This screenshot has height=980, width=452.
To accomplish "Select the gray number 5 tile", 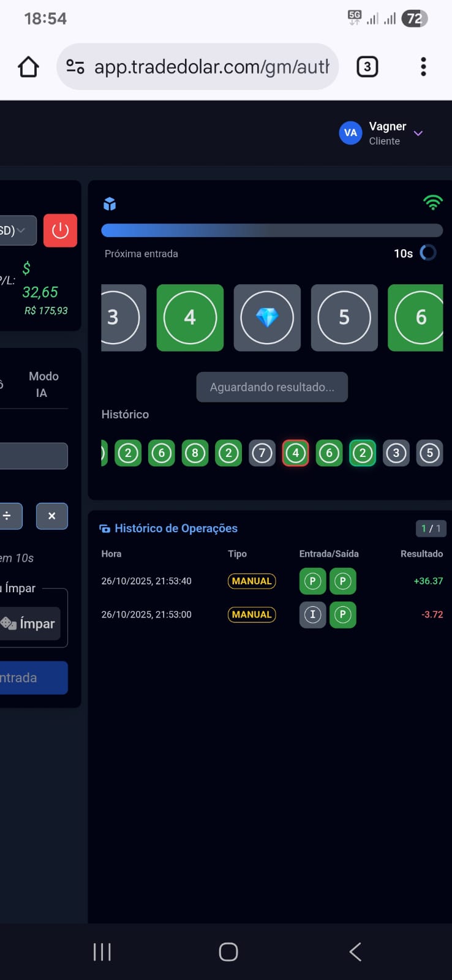I will tap(344, 317).
